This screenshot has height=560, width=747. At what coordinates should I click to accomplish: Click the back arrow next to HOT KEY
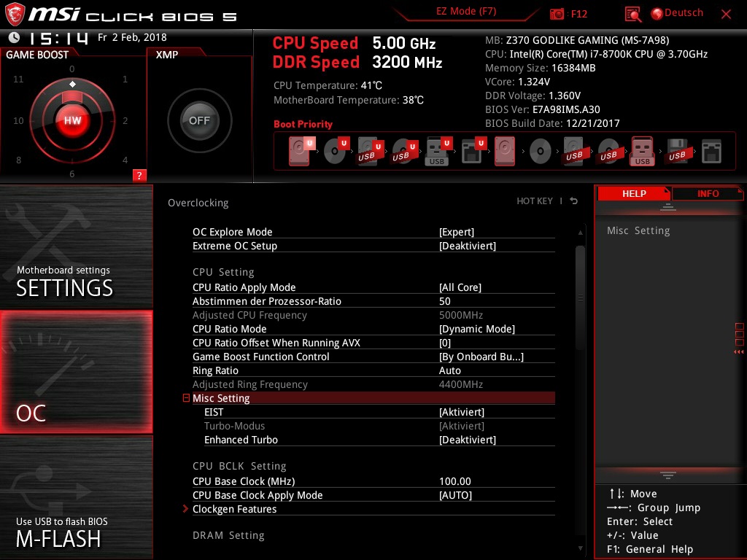point(574,201)
